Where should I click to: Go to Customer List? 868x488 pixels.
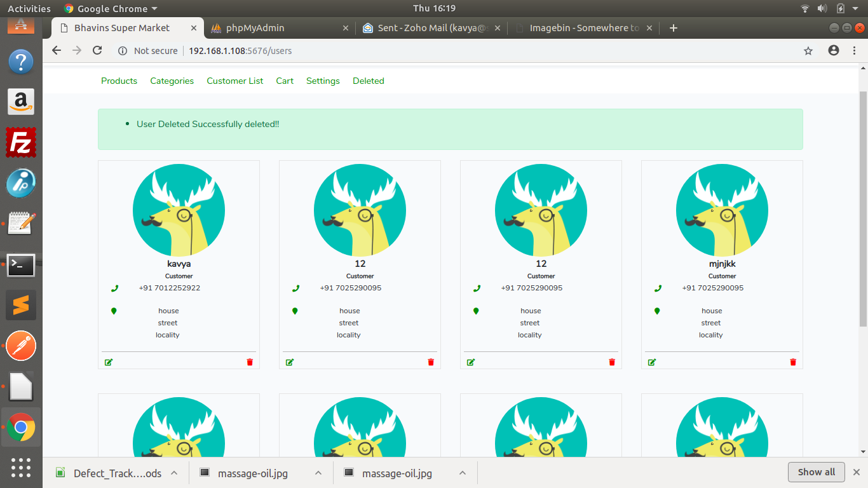pos(234,81)
